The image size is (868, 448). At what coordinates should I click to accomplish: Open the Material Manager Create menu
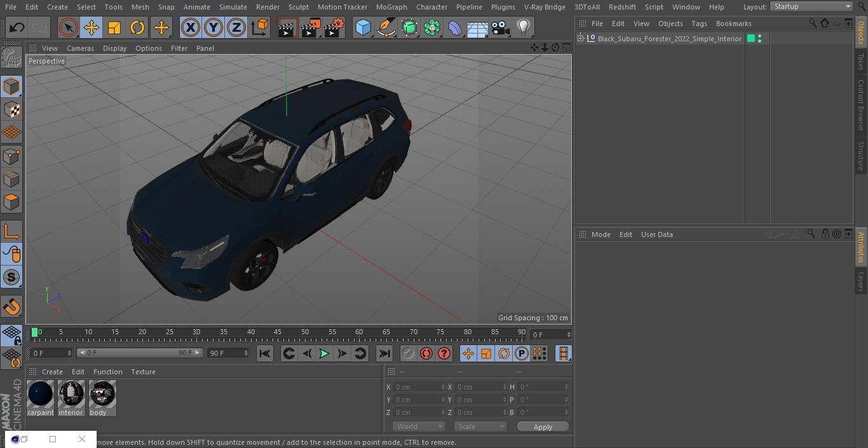53,372
